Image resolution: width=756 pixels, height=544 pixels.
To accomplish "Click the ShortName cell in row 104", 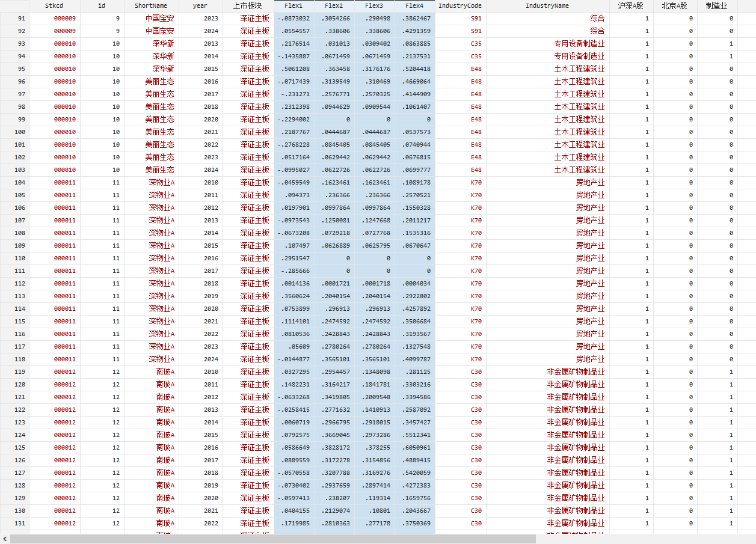I will pos(161,182).
